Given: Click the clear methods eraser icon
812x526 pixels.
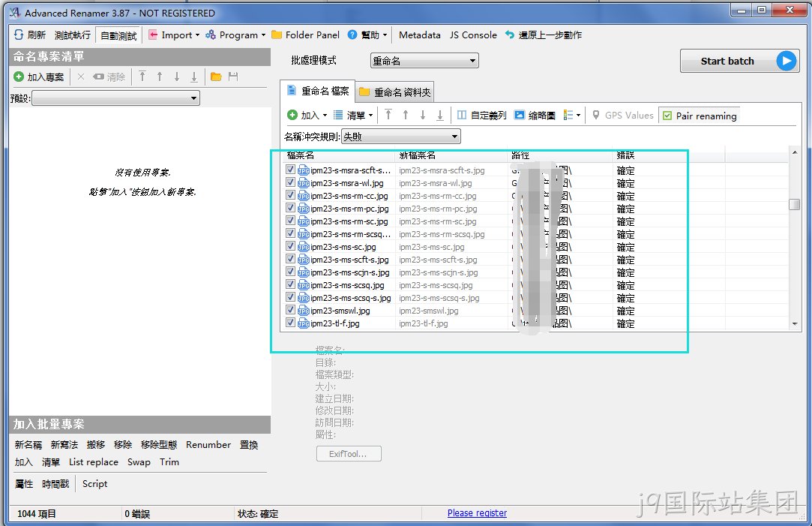Looking at the screenshot, I should (x=98, y=77).
